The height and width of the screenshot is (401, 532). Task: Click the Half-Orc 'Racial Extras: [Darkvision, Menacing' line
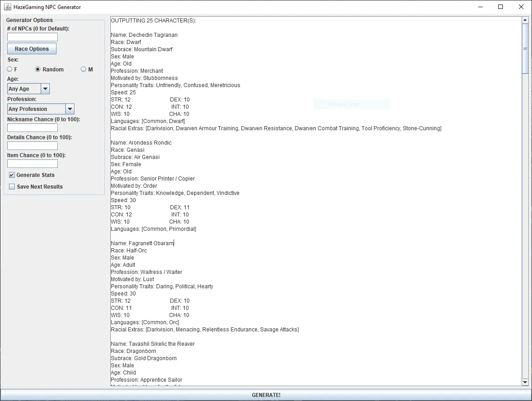coord(205,329)
